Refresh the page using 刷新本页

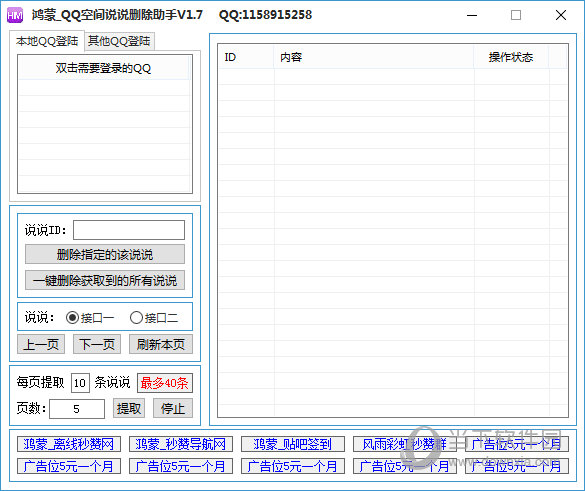(161, 344)
